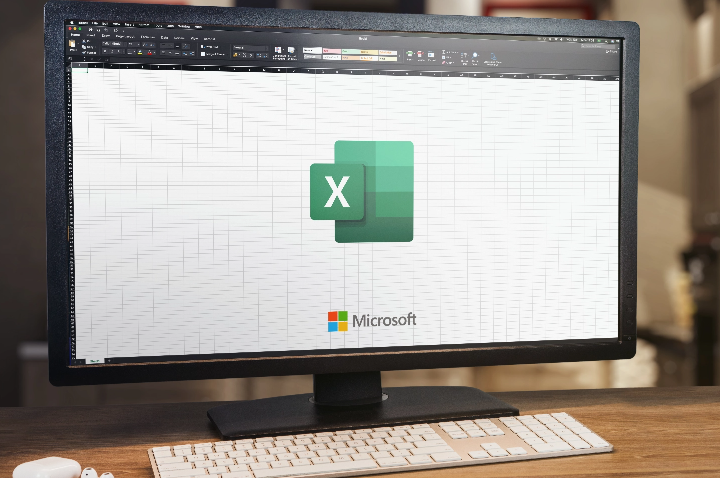The width and height of the screenshot is (720, 478).
Task: Click the Cut scissors icon
Action: pyautogui.click(x=84, y=41)
